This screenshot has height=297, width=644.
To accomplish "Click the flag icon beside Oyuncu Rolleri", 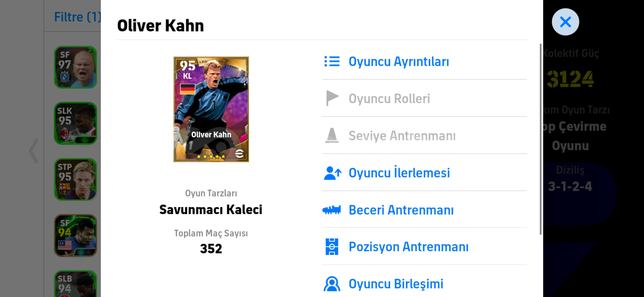I will [332, 98].
